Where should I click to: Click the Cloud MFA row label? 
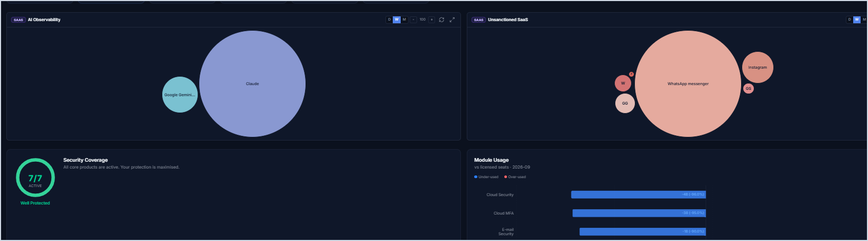pyautogui.click(x=504, y=213)
